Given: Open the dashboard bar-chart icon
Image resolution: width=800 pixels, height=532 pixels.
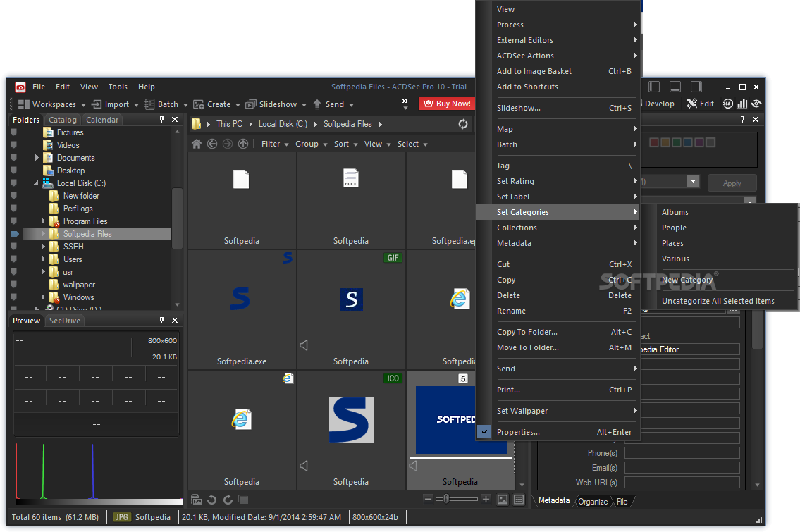Looking at the screenshot, I should click(x=742, y=104).
